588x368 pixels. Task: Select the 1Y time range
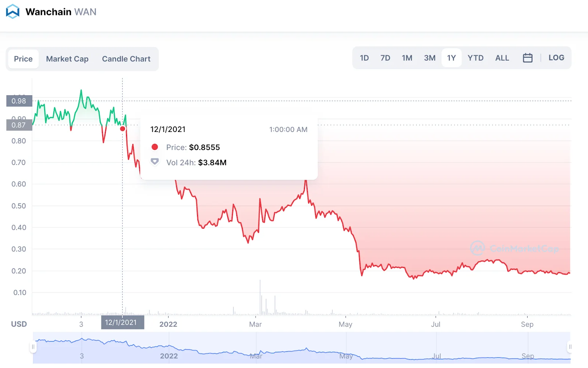(451, 58)
